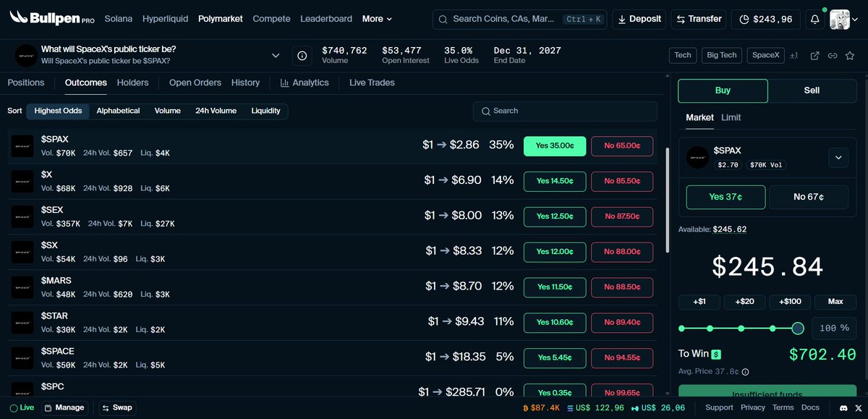Buy Yes 12.50¢ on $SEX
This screenshot has width=868, height=419.
(555, 216)
